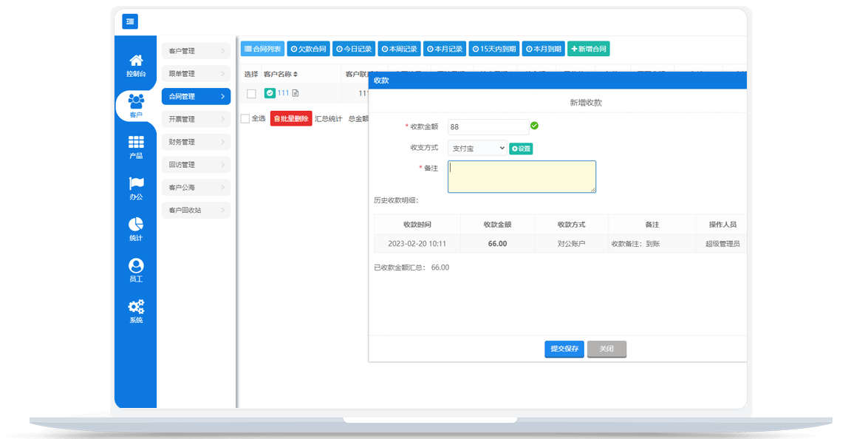Sort by 客户名称 column header
The width and height of the screenshot is (868, 439).
pyautogui.click(x=281, y=74)
